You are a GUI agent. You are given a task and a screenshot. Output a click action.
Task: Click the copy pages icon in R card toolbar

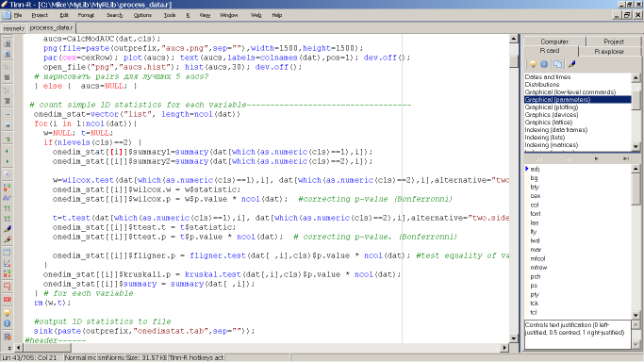557,64
